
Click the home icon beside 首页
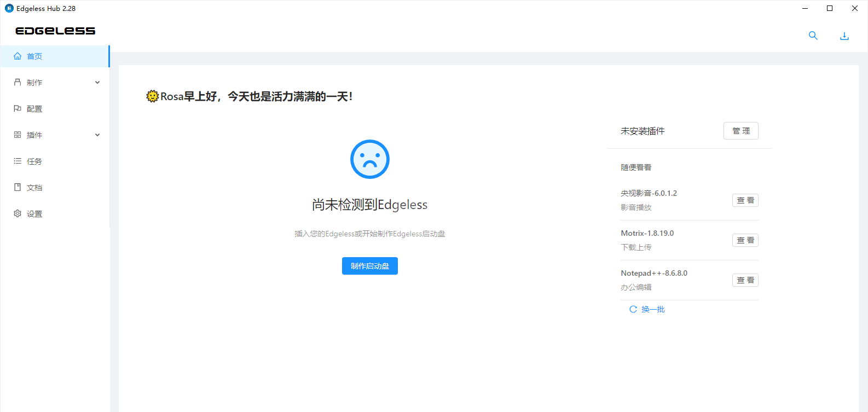(x=18, y=56)
